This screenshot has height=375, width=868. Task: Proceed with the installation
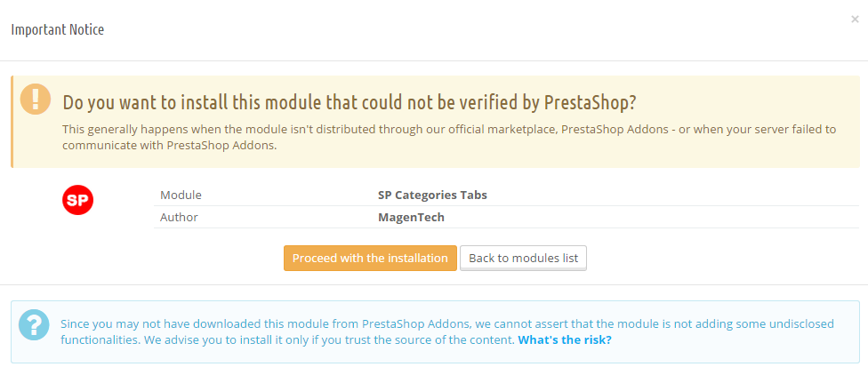370,259
